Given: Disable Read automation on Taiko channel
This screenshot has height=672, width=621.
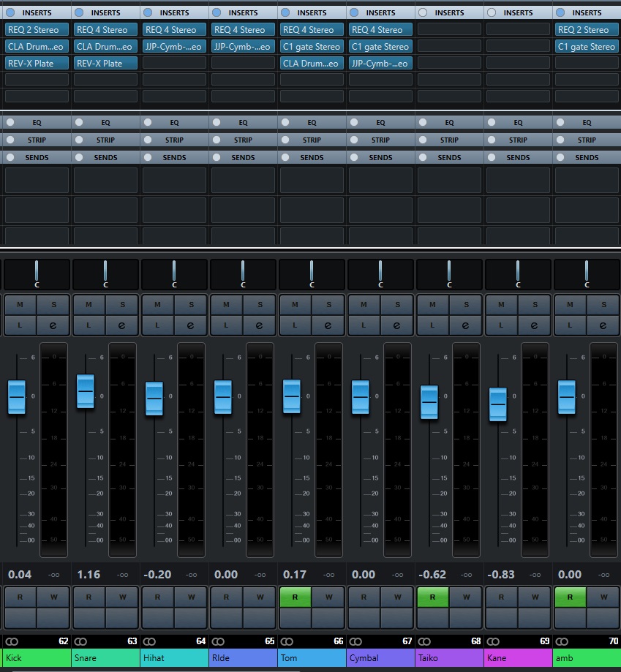Looking at the screenshot, I should 432,597.
